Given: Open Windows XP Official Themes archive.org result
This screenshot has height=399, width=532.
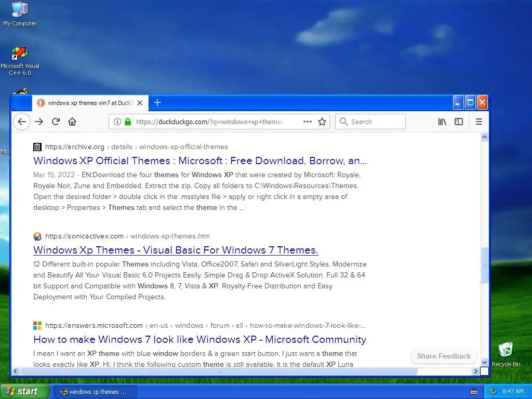Looking at the screenshot, I should (x=200, y=161).
